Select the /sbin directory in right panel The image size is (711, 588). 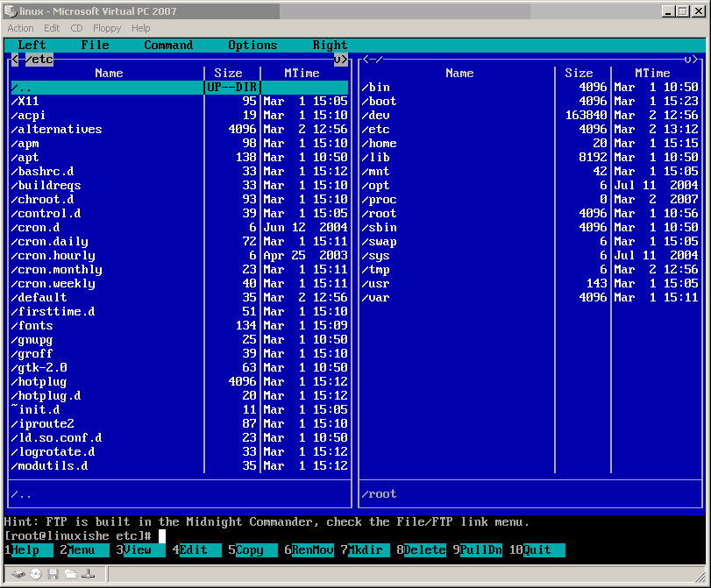[x=530, y=227]
